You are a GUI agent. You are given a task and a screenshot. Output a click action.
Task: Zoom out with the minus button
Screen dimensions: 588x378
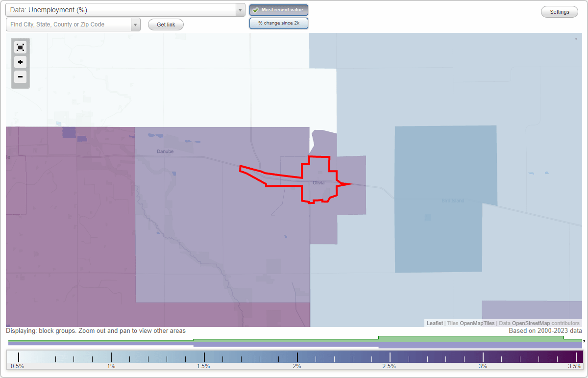(x=20, y=76)
